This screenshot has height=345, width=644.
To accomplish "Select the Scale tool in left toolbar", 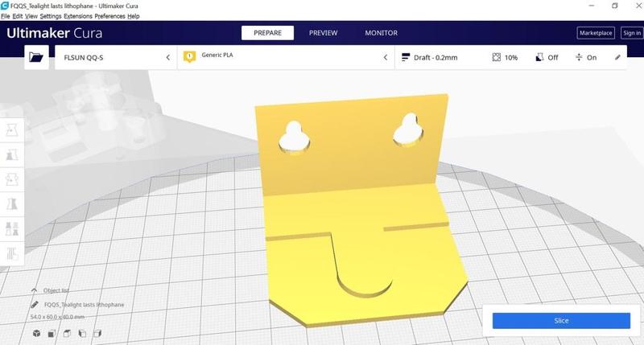I will pos(12,154).
